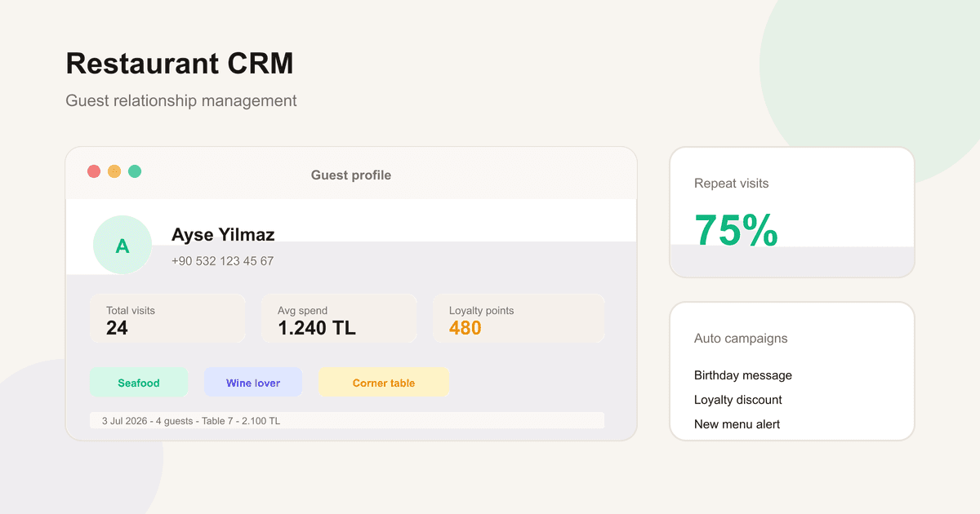The image size is (980, 514).
Task: Open the Total visits 24 card
Action: click(167, 318)
